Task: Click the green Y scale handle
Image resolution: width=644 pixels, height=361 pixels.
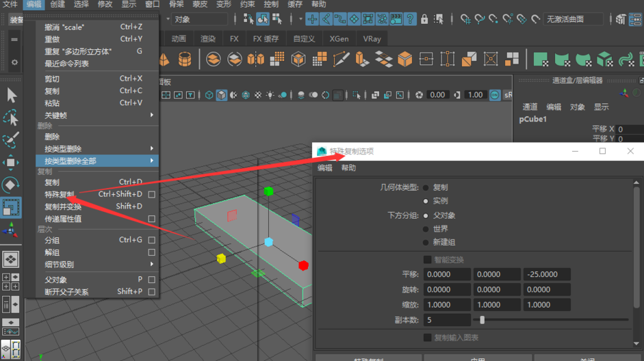Action: tap(268, 191)
